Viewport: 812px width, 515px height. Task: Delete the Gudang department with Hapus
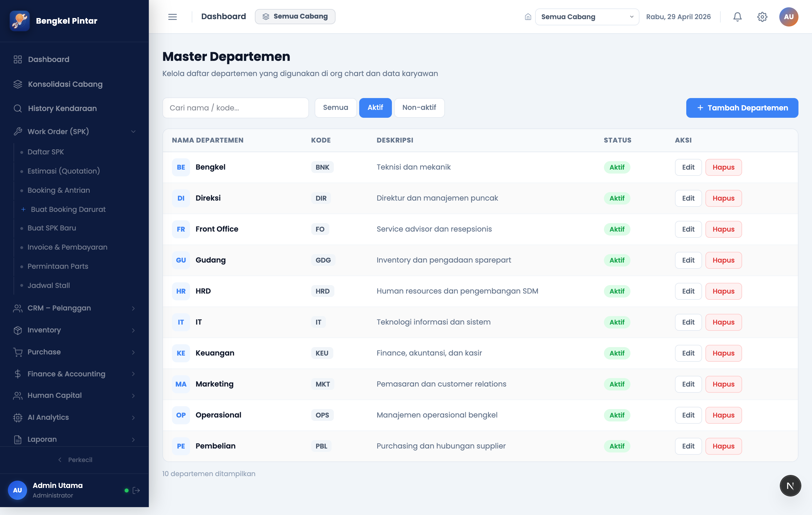click(723, 260)
